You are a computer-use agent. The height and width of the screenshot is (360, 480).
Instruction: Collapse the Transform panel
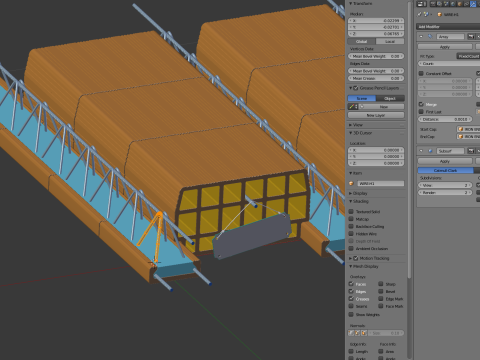pyautogui.click(x=351, y=4)
